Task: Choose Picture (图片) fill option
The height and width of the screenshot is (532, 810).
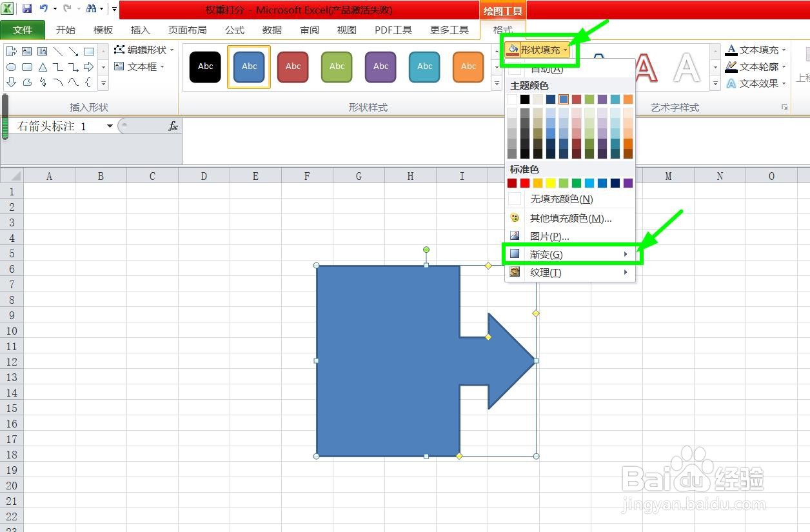Action: (x=571, y=236)
